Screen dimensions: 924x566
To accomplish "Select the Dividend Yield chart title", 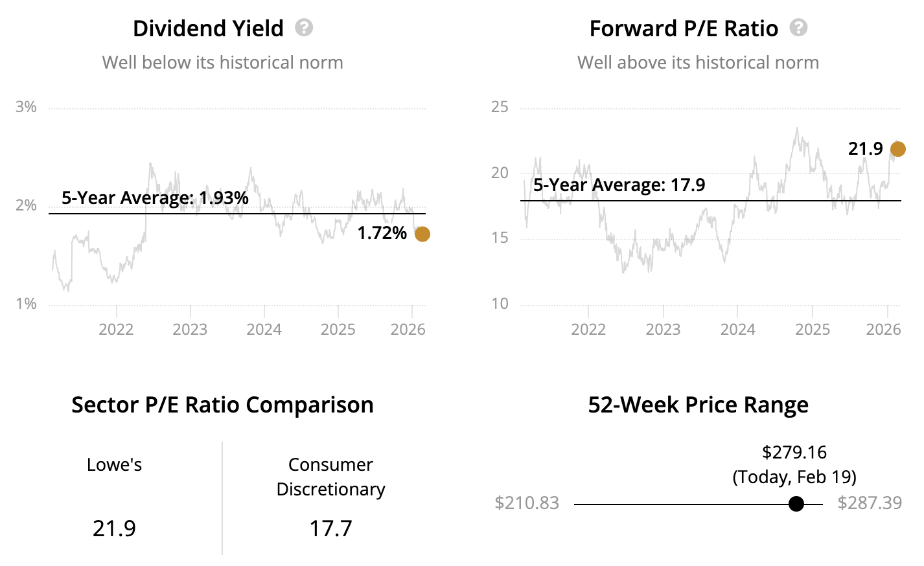I will click(208, 28).
